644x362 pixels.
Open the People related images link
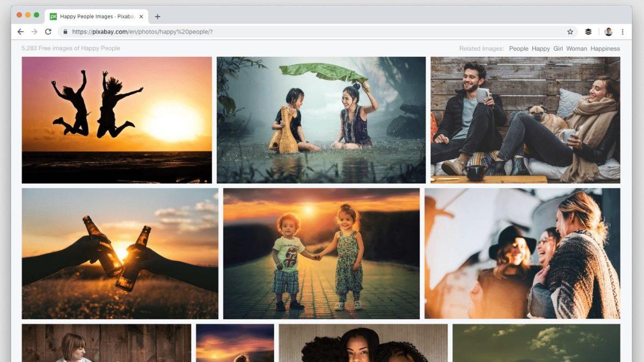click(518, 48)
